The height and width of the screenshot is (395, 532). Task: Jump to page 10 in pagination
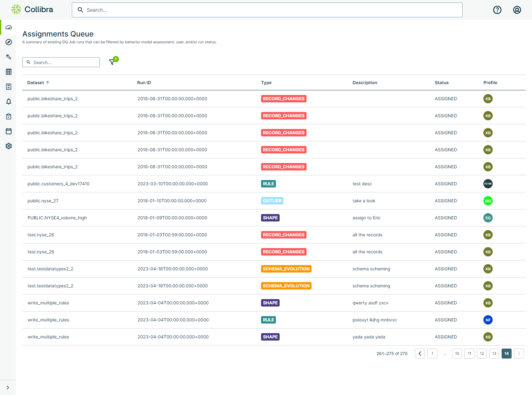click(457, 353)
